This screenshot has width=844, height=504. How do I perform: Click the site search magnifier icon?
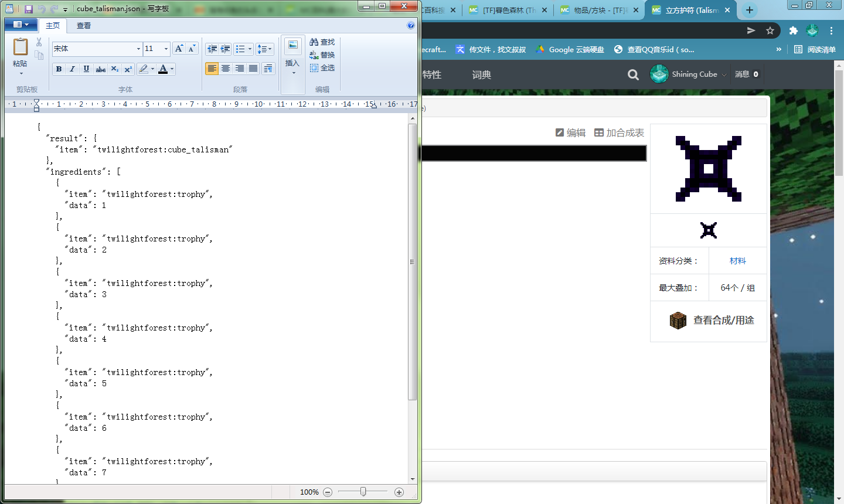pos(634,74)
